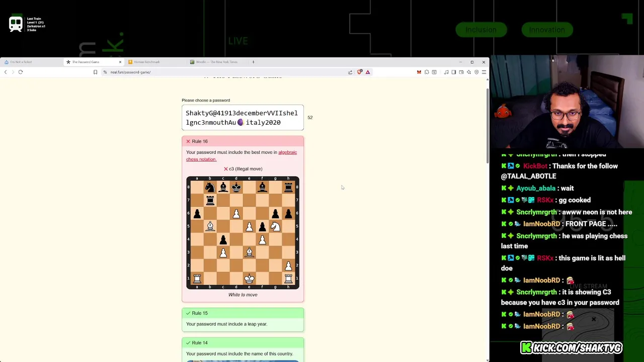The width and height of the screenshot is (644, 362).
Task: Click the Innovation label in stream overlay
Action: (x=547, y=30)
